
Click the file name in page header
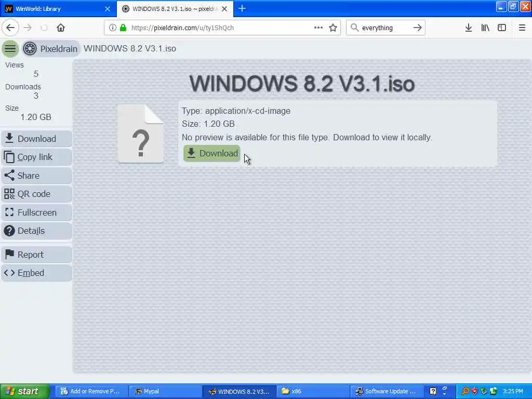[130, 48]
